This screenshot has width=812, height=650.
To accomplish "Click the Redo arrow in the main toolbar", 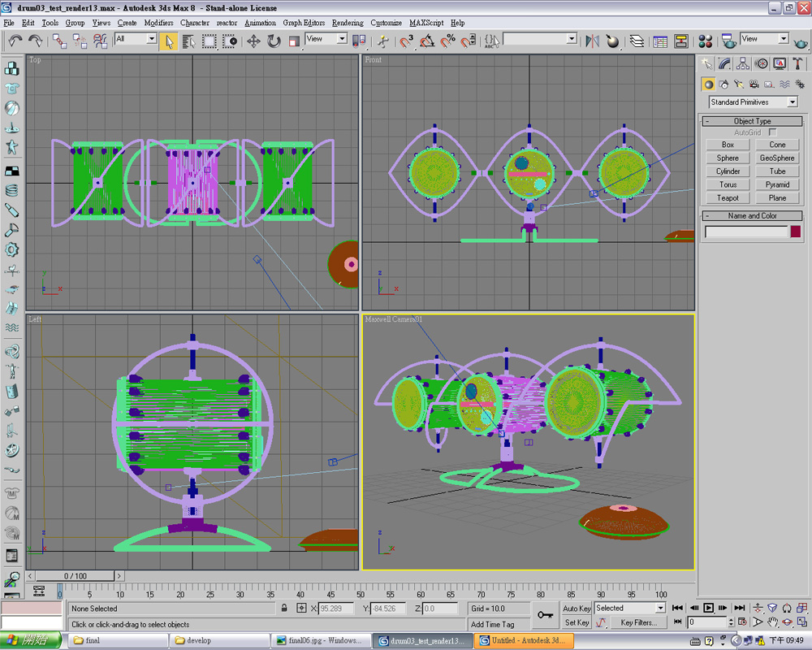I will (35, 41).
